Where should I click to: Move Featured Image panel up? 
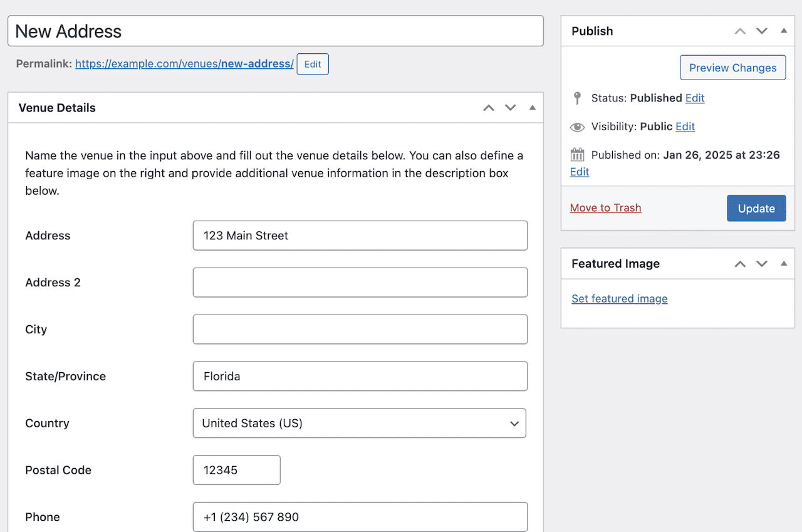click(x=740, y=264)
